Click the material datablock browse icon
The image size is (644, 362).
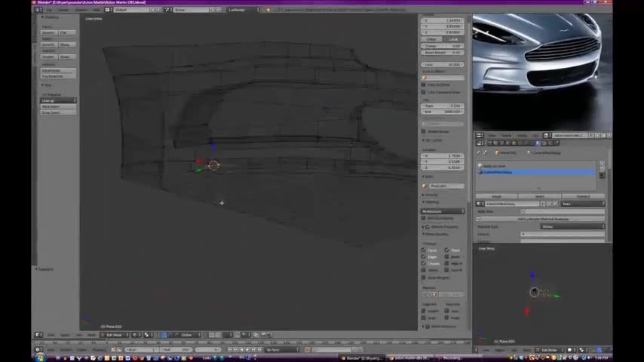coord(480,204)
